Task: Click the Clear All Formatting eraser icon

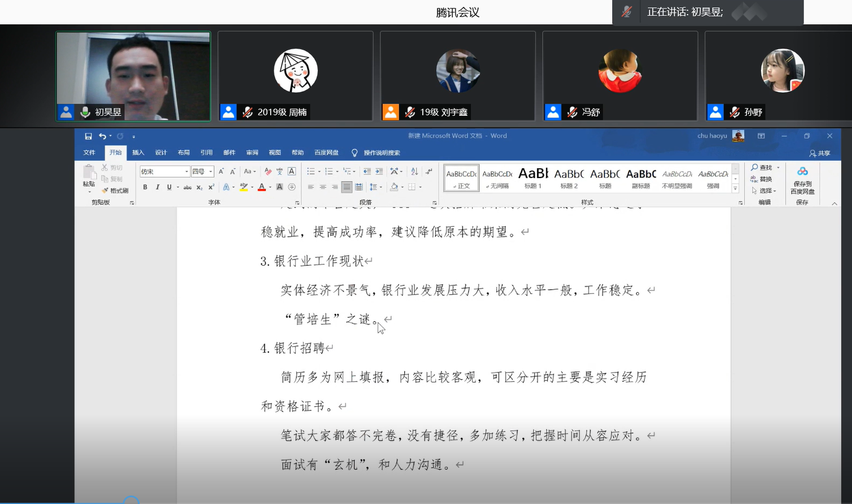Action: pos(268,172)
